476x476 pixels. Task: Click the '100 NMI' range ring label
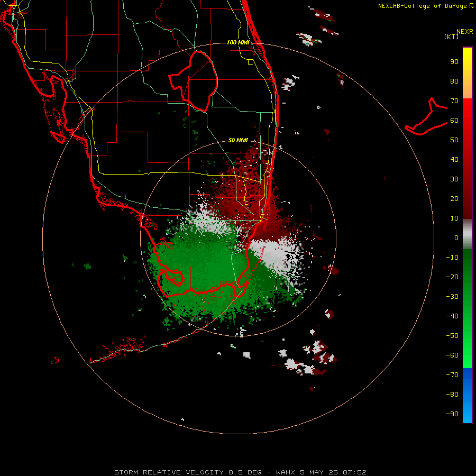tap(238, 42)
